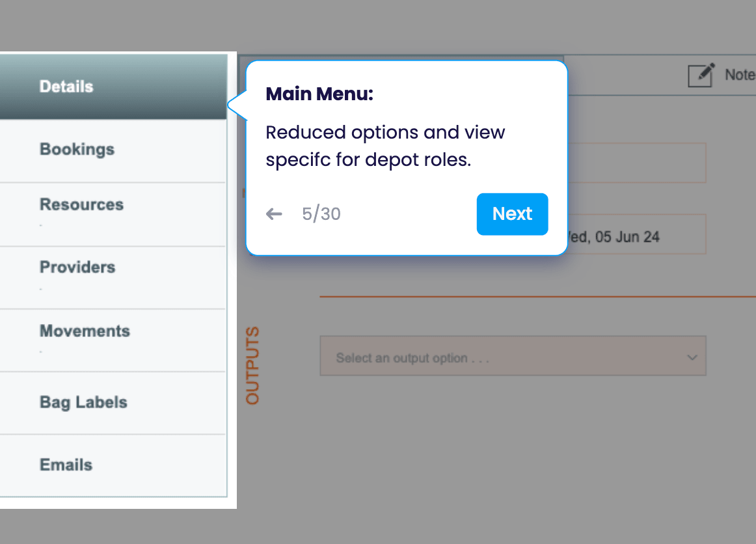Go back using the tour arrow

274,214
